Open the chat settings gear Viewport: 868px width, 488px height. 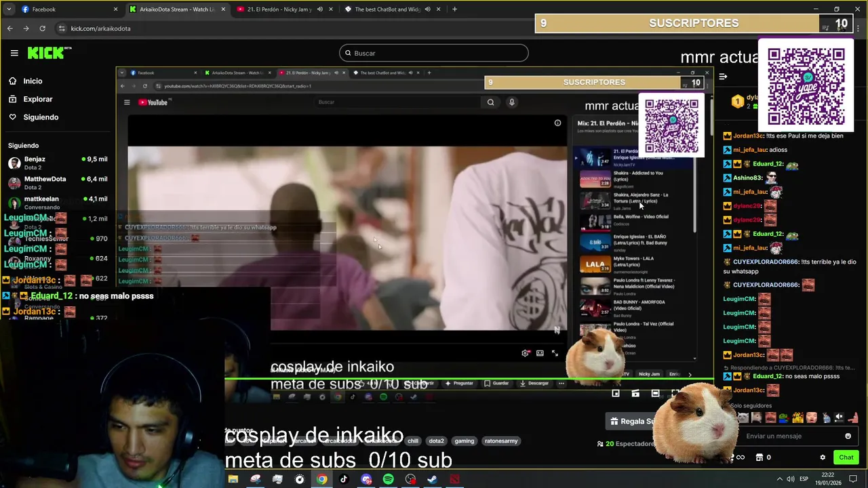click(x=823, y=457)
